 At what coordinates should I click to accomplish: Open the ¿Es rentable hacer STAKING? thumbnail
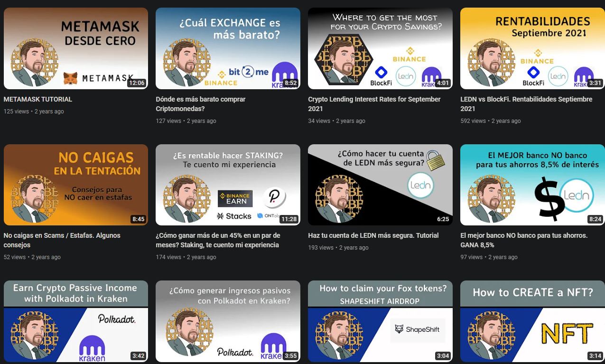(x=228, y=185)
